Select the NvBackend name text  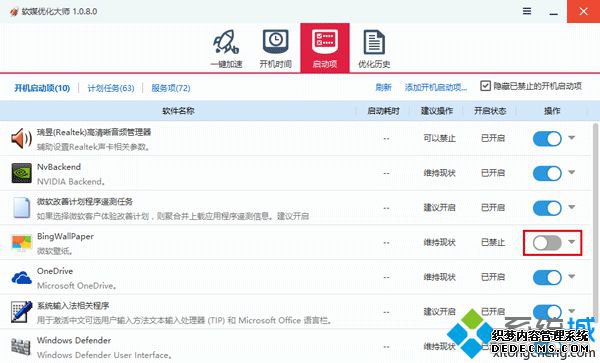pos(59,167)
